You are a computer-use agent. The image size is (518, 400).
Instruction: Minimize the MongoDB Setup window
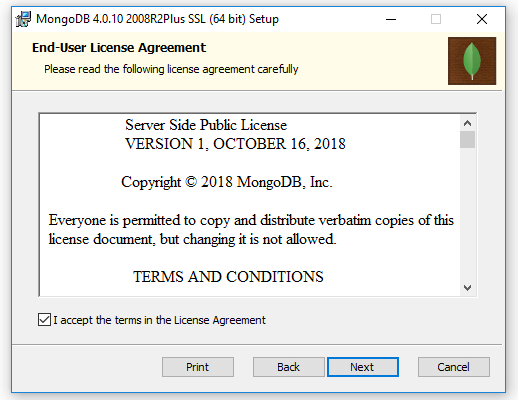391,19
